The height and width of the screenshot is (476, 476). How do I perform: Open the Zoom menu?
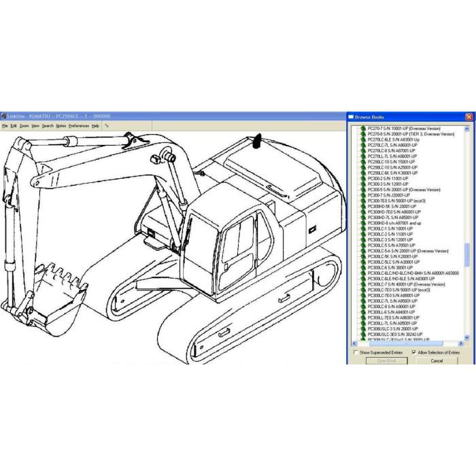[24, 126]
